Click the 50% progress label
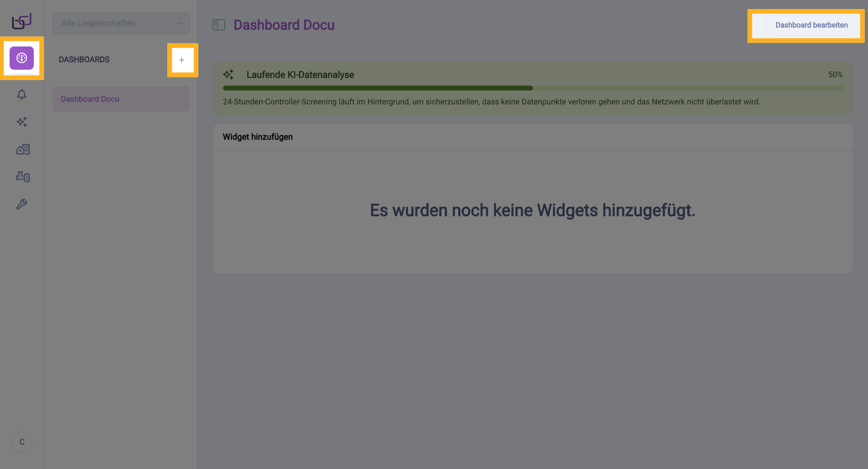This screenshot has width=868, height=469. [835, 74]
